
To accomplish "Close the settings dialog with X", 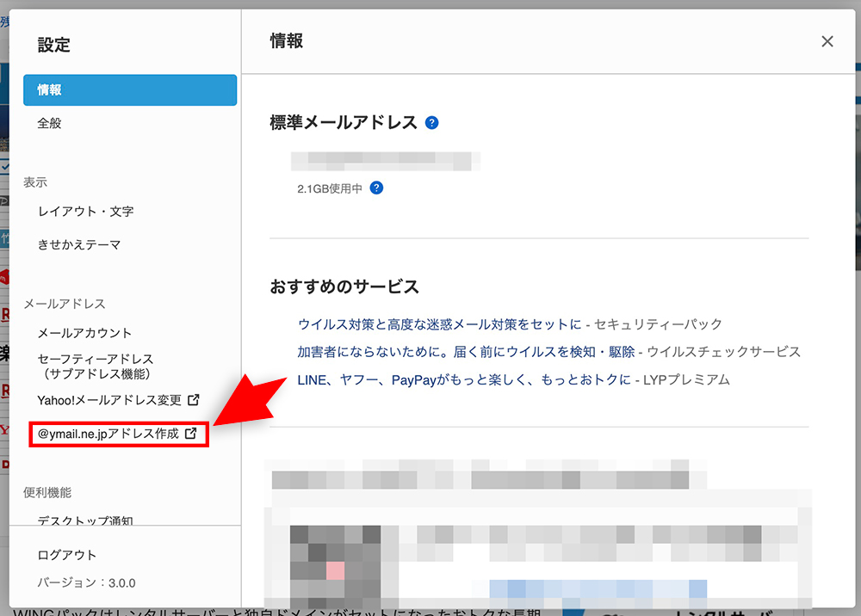I will 827,41.
